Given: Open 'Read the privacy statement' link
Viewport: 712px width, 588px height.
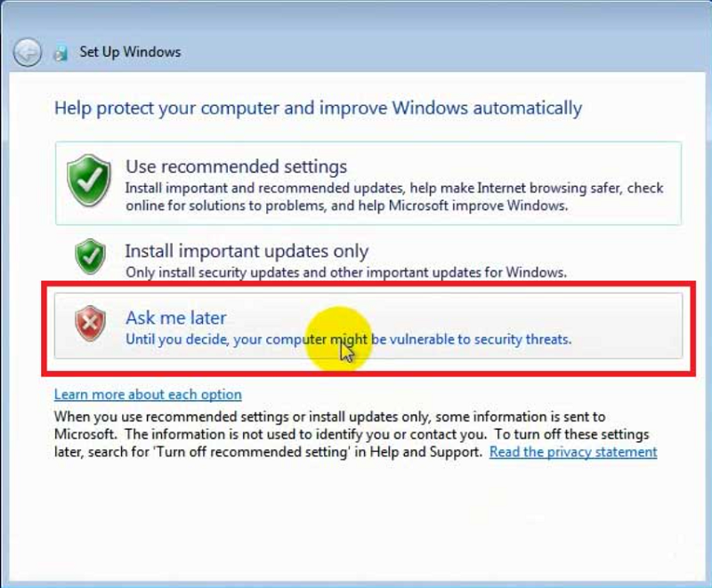Looking at the screenshot, I should tap(573, 452).
